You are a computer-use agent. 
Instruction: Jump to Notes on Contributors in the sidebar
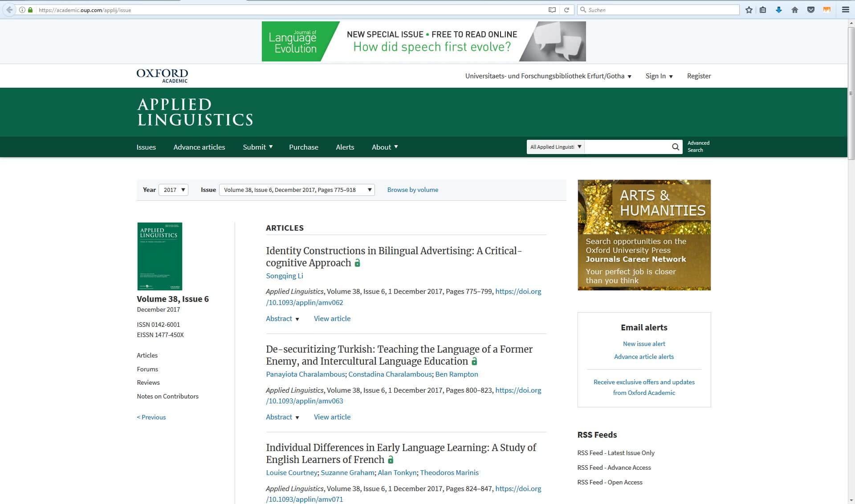[x=167, y=396]
